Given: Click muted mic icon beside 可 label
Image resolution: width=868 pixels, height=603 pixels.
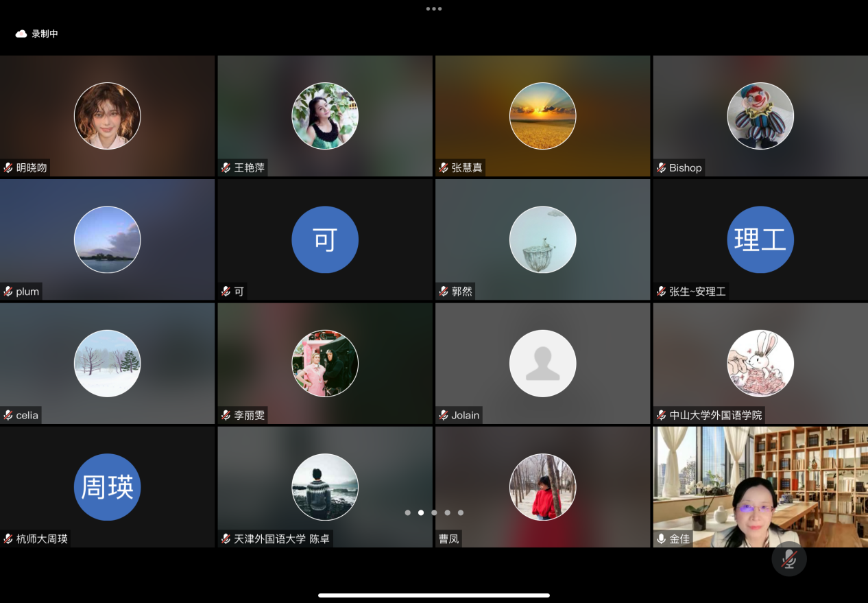Looking at the screenshot, I should pos(226,292).
